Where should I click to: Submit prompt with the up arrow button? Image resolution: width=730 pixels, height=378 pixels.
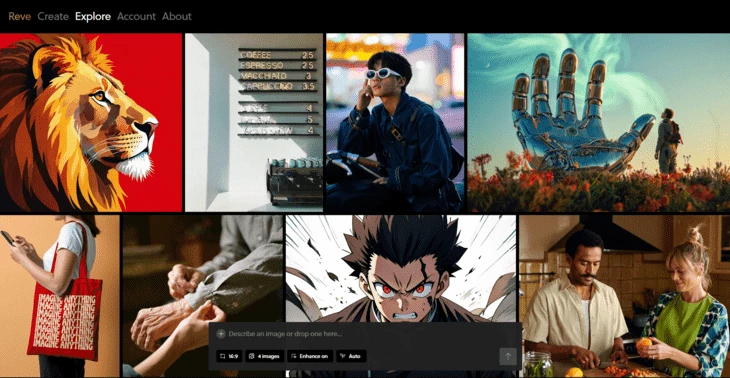point(508,357)
